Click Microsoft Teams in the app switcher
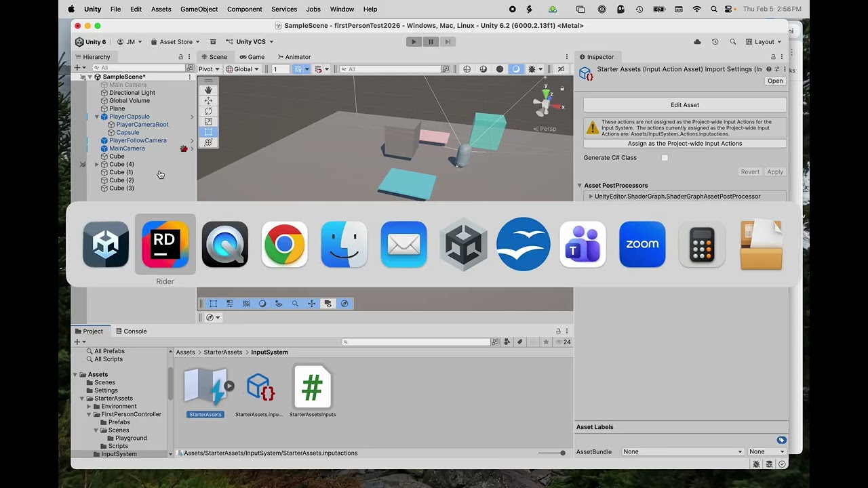Viewport: 868px width, 488px height. click(583, 244)
